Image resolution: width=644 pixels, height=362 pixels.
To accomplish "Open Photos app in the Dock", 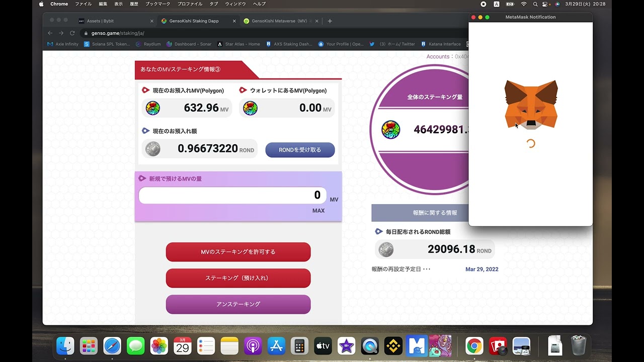I will pyautogui.click(x=159, y=346).
